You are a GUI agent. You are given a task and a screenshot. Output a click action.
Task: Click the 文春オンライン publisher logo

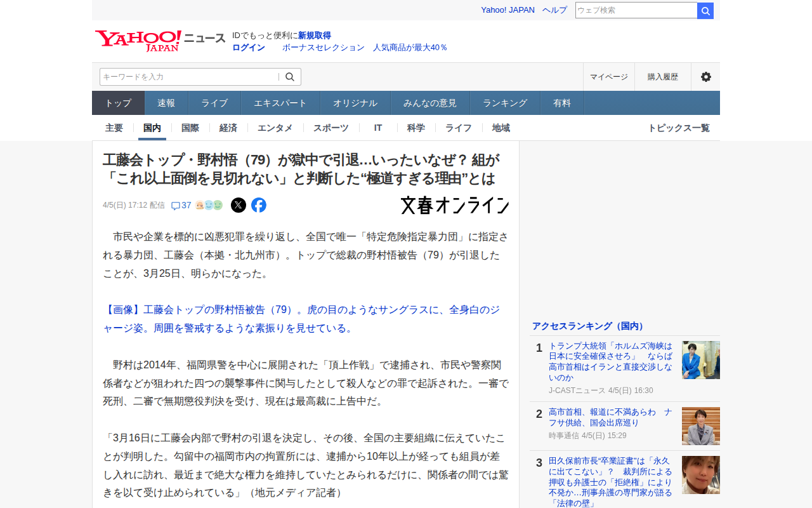point(455,205)
